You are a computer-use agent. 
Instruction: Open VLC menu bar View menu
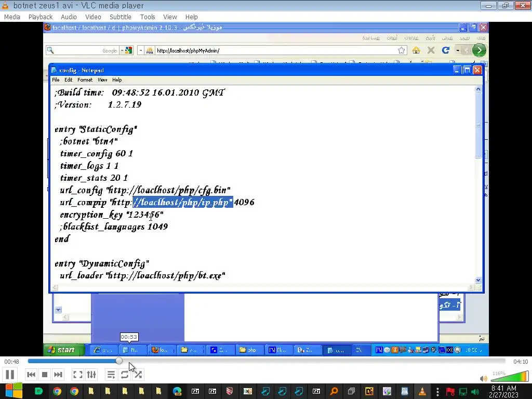pyautogui.click(x=170, y=17)
